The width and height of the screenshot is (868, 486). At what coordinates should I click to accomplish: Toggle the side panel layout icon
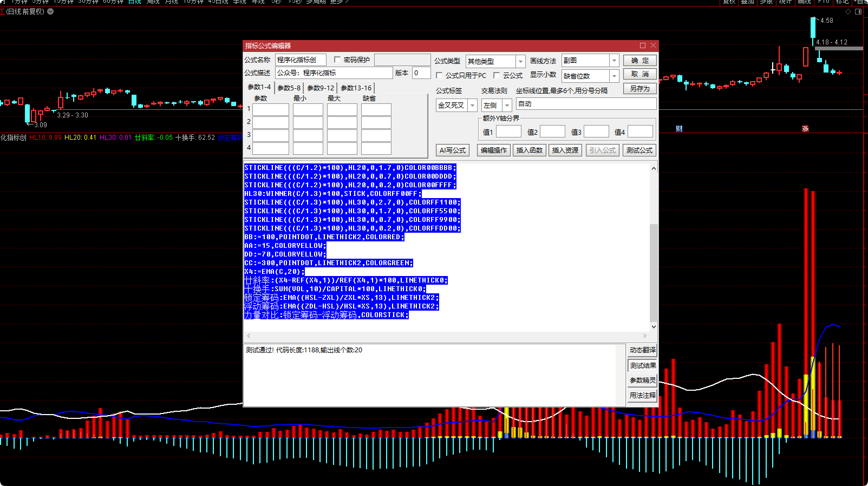tap(858, 11)
